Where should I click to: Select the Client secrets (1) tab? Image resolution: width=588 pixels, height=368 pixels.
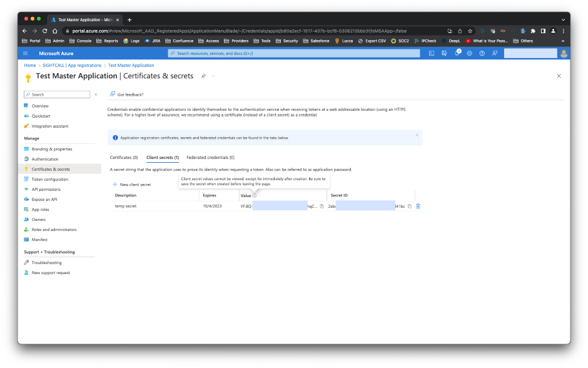click(x=163, y=157)
